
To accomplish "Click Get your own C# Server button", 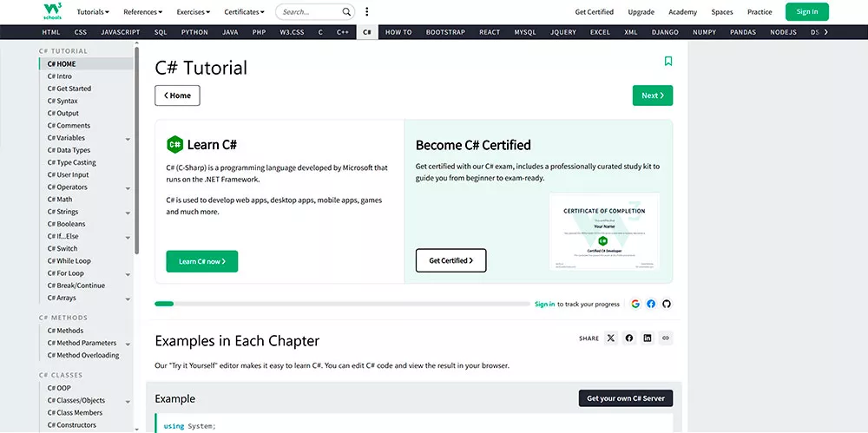I will click(626, 398).
